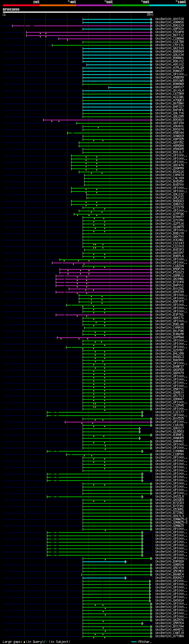Select hit label UniRef100_B9S674
Screen dimensions: 189x644
[170, 129]
